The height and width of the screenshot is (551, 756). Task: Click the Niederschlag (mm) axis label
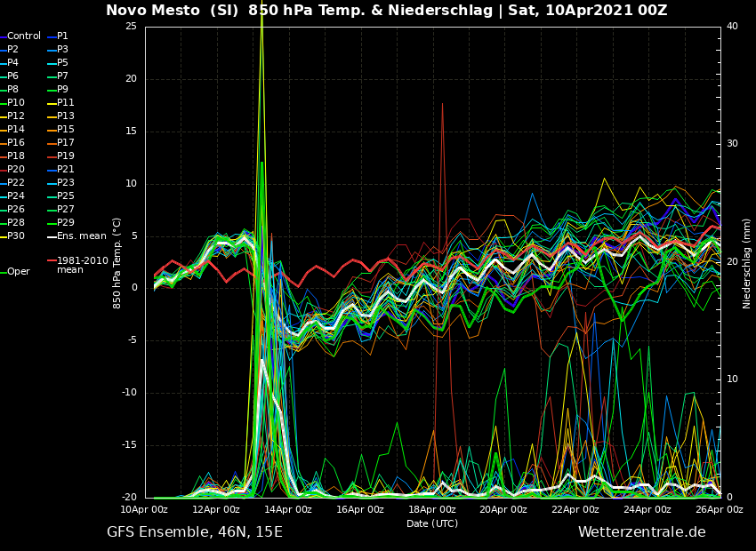747,263
